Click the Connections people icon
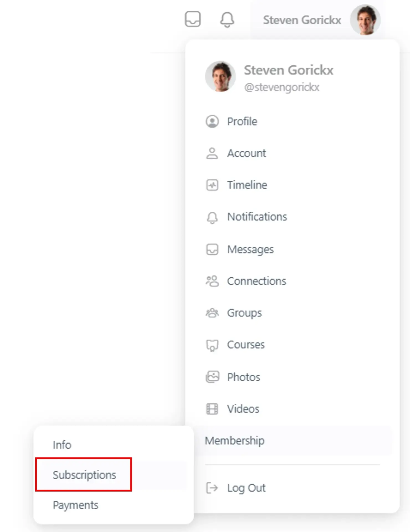410x532 pixels. (x=212, y=281)
